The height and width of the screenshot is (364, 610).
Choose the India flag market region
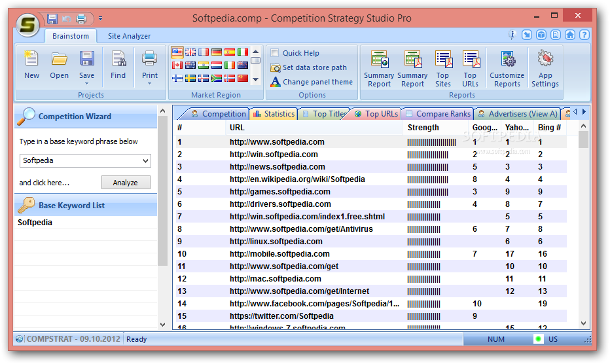click(x=204, y=65)
